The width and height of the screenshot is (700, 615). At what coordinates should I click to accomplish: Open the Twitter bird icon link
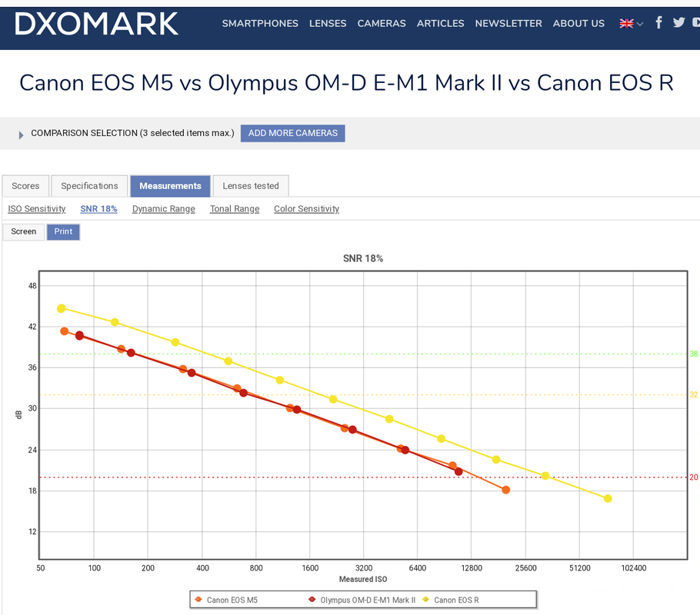[679, 22]
